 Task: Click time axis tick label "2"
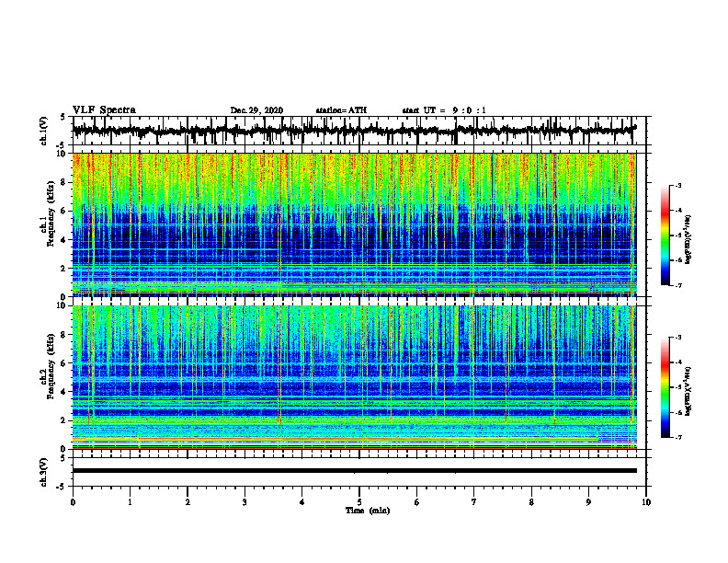(188, 502)
